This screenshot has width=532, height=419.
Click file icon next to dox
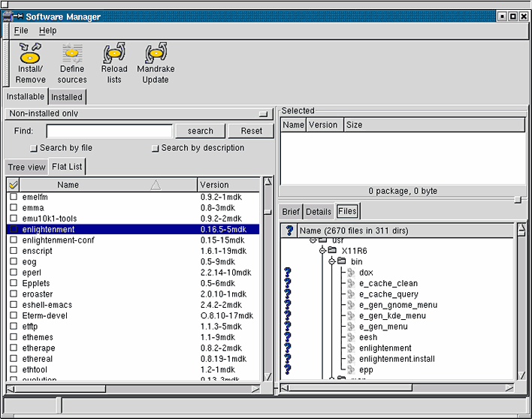[x=351, y=273]
